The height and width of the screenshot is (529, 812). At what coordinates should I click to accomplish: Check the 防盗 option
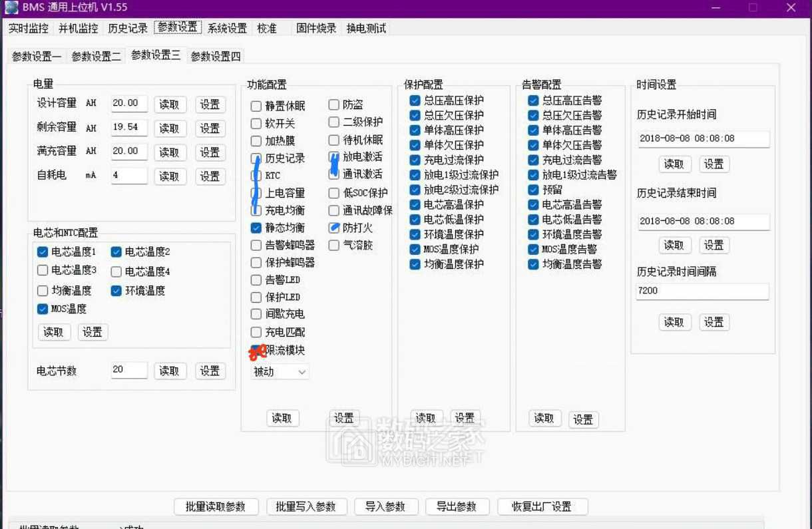tap(334, 105)
